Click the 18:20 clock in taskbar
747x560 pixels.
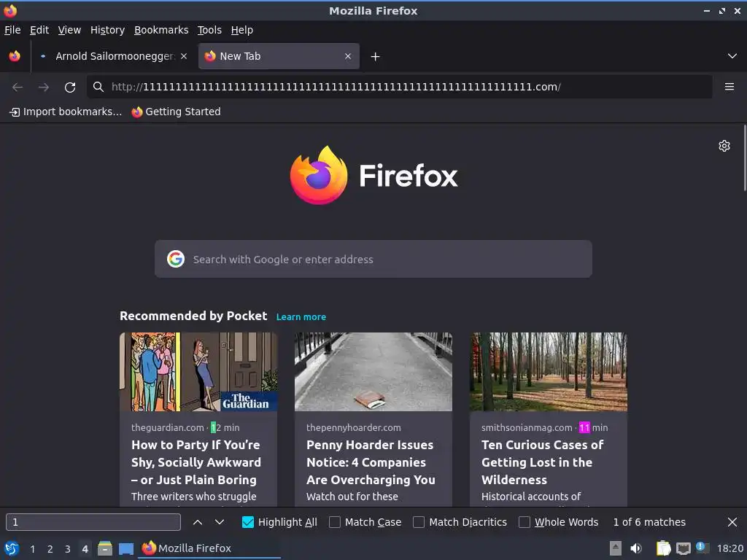pyautogui.click(x=729, y=548)
